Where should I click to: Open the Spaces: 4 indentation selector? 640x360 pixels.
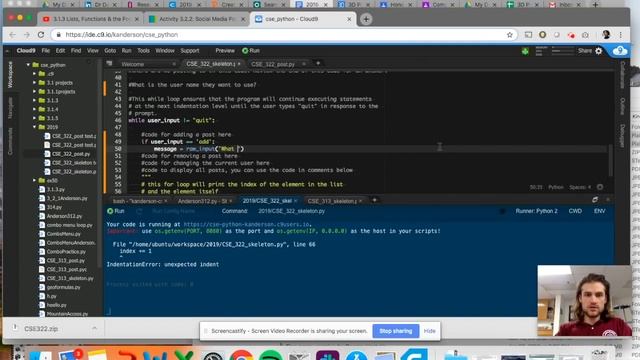(x=580, y=187)
